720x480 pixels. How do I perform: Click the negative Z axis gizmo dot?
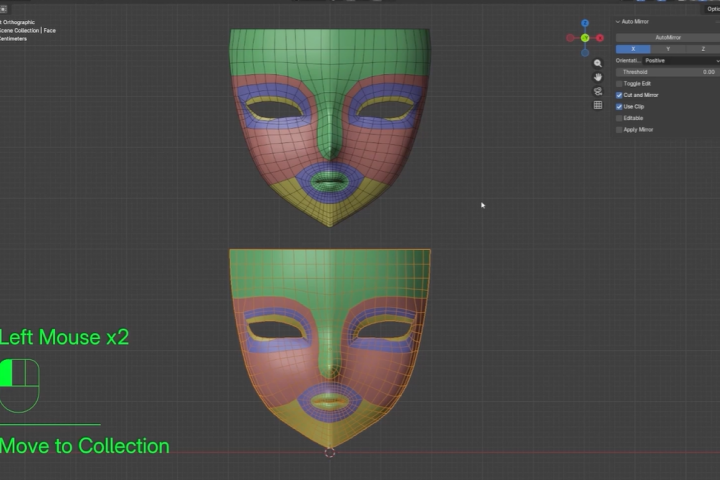coord(585,53)
